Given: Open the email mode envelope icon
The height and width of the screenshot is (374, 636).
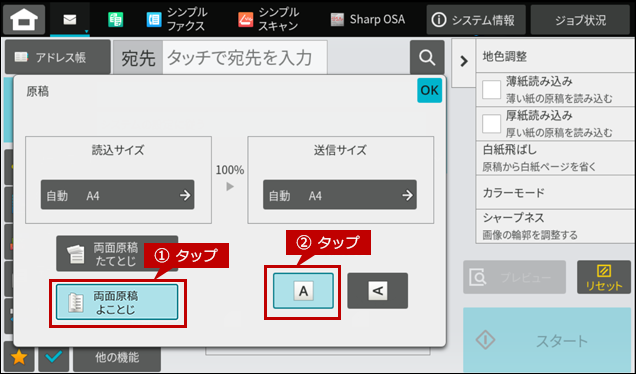Looking at the screenshot, I should 70,19.
